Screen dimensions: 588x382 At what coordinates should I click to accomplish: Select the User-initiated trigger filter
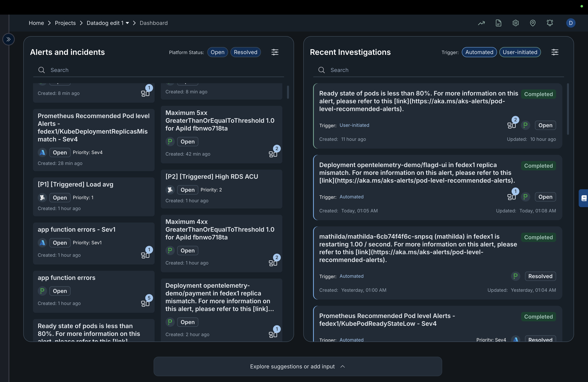click(520, 52)
